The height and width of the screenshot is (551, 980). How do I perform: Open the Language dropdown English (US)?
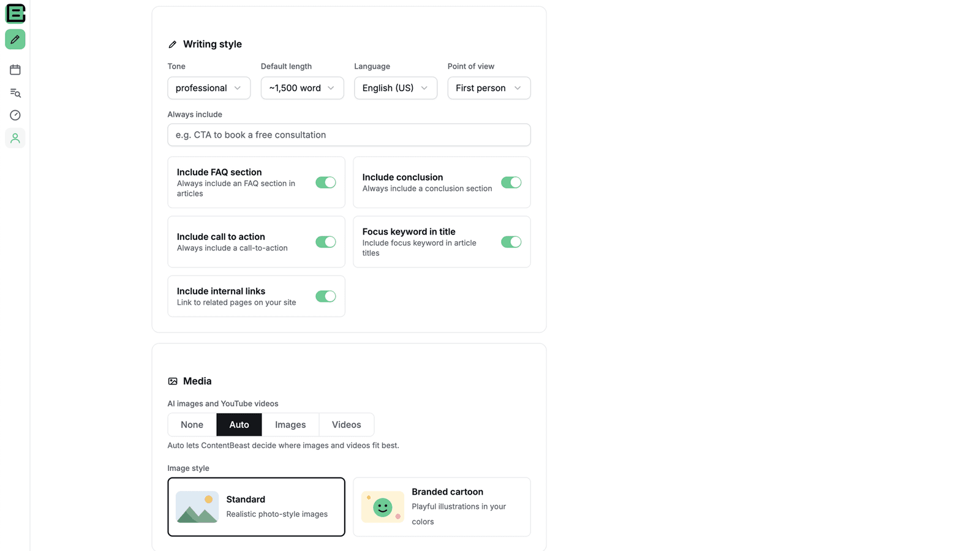[x=396, y=88]
